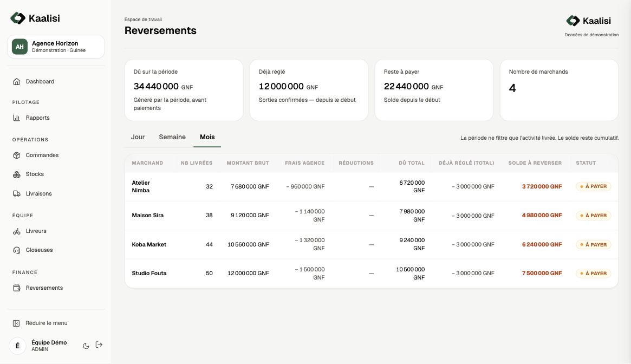Click the Commandes box icon

(x=16, y=155)
